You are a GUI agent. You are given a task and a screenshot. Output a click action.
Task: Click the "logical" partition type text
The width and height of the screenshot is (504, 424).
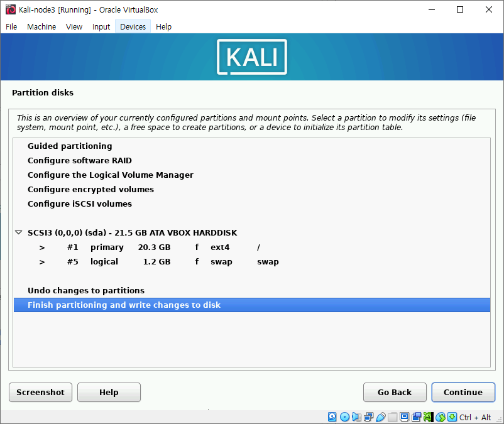point(104,262)
